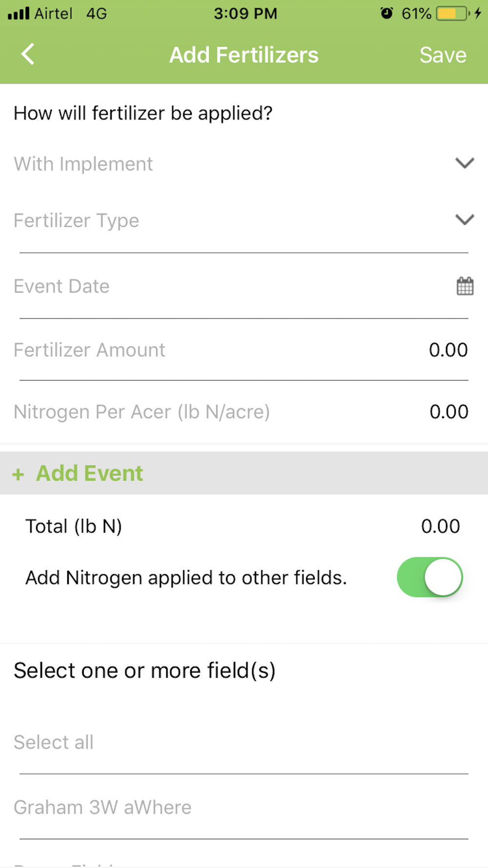Tap the charging bolt icon
Screen dimensions: 488x868
pos(478,13)
